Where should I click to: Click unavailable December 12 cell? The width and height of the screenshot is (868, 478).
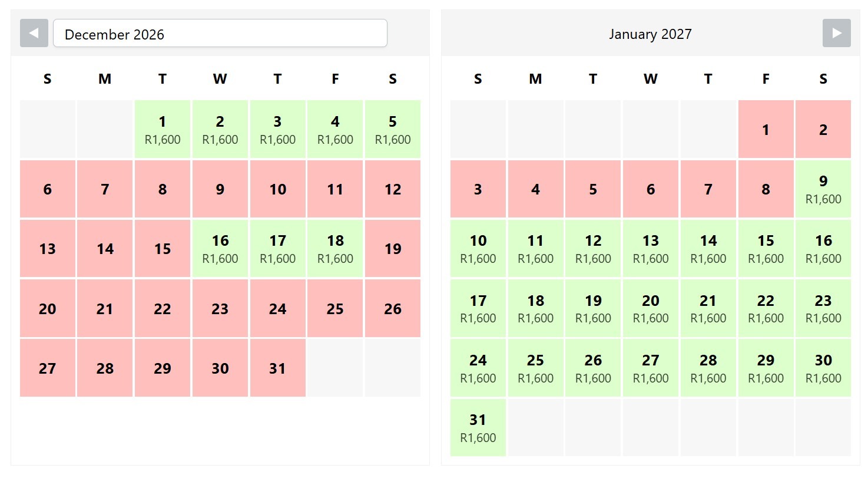point(393,189)
